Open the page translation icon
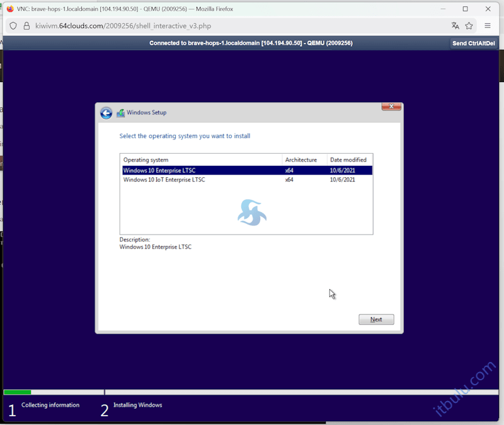Viewport: 504px width, 425px height. coord(455,26)
